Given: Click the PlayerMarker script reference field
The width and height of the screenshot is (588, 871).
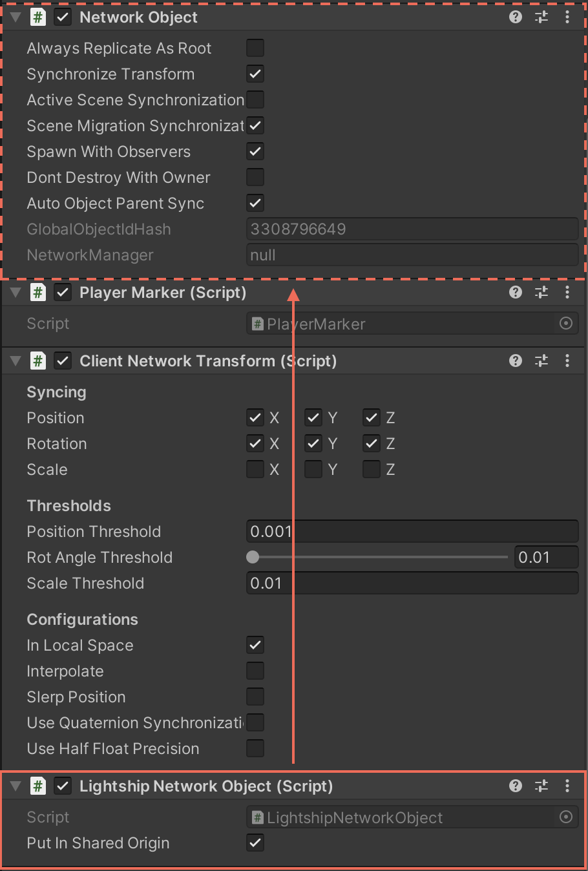Looking at the screenshot, I should coord(401,324).
